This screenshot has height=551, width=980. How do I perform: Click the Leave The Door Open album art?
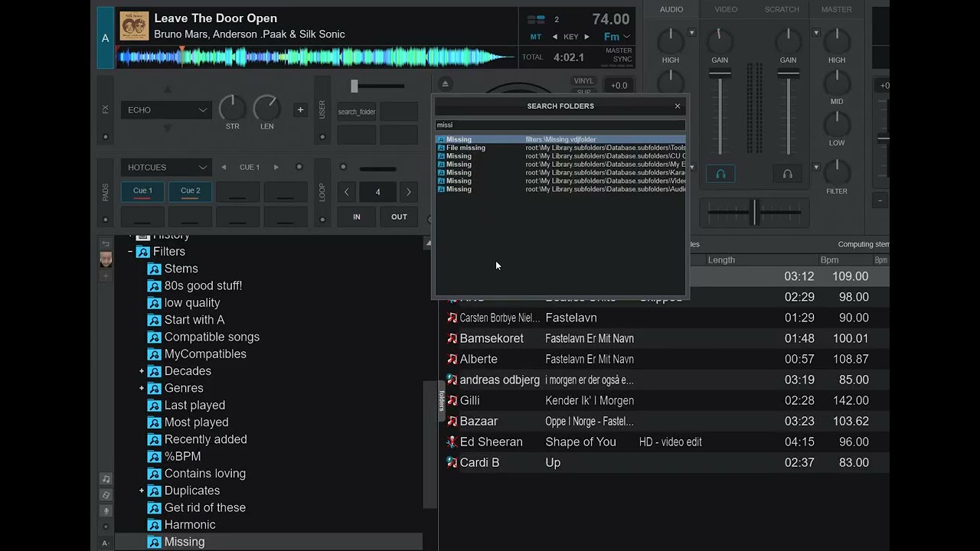pyautogui.click(x=134, y=26)
